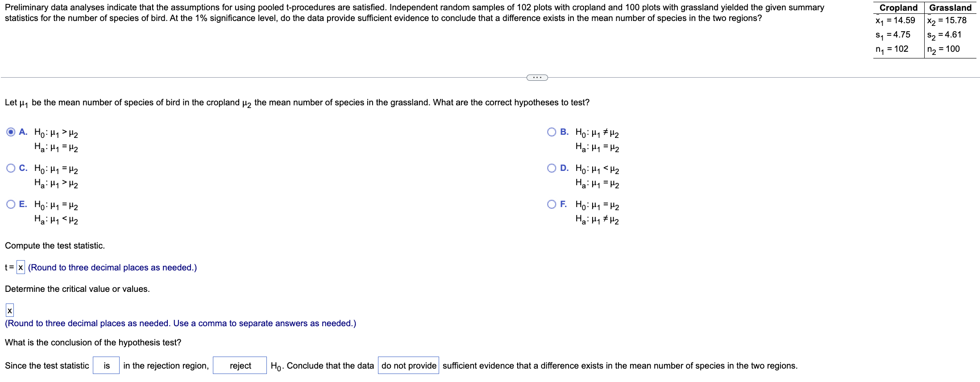Expand the ellipsis divider control
980x382 pixels.
537,78
